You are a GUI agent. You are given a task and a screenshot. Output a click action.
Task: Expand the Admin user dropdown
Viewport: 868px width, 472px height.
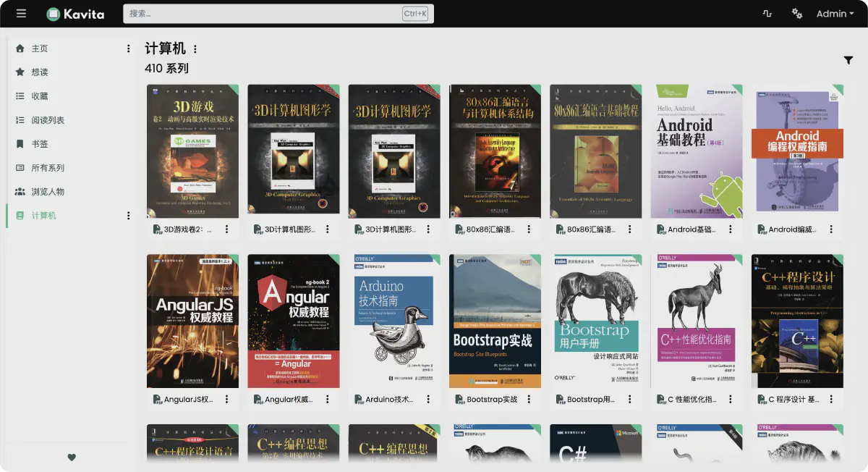[x=835, y=14]
